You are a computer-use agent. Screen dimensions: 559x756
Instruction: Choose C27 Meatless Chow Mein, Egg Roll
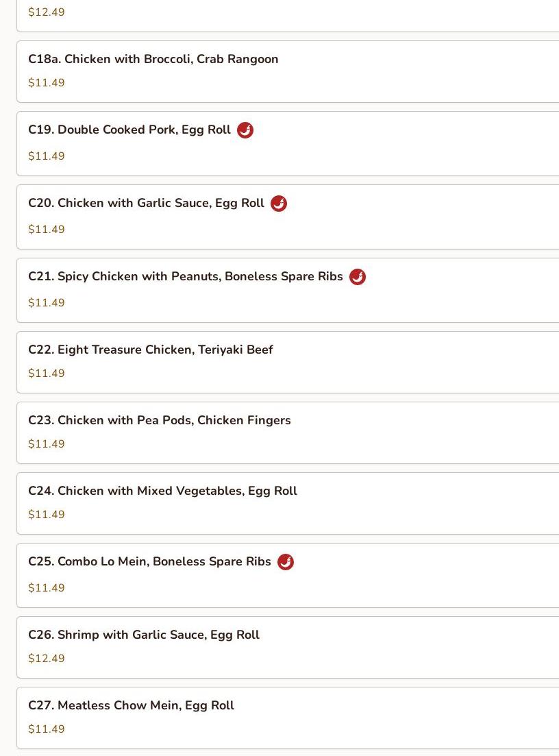click(x=131, y=705)
